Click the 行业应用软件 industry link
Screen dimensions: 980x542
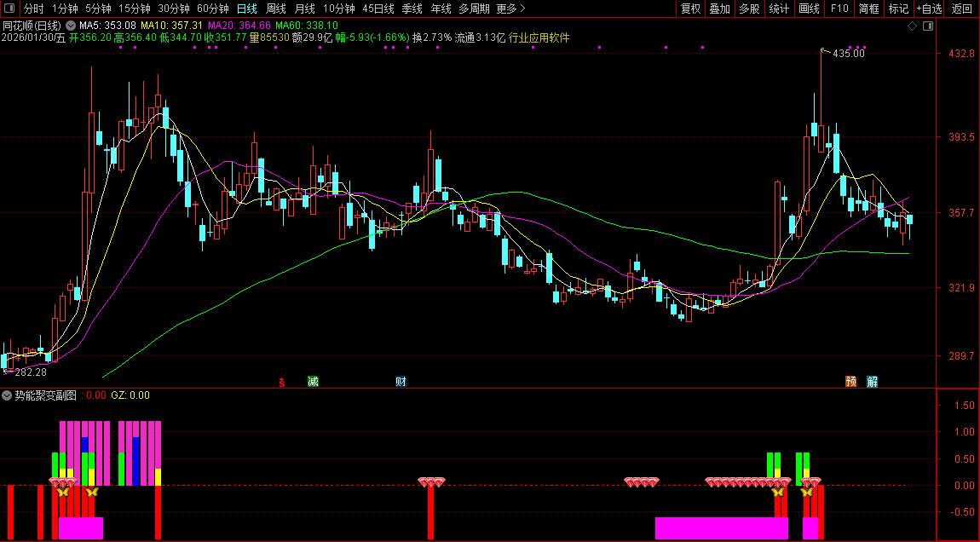[x=539, y=37]
